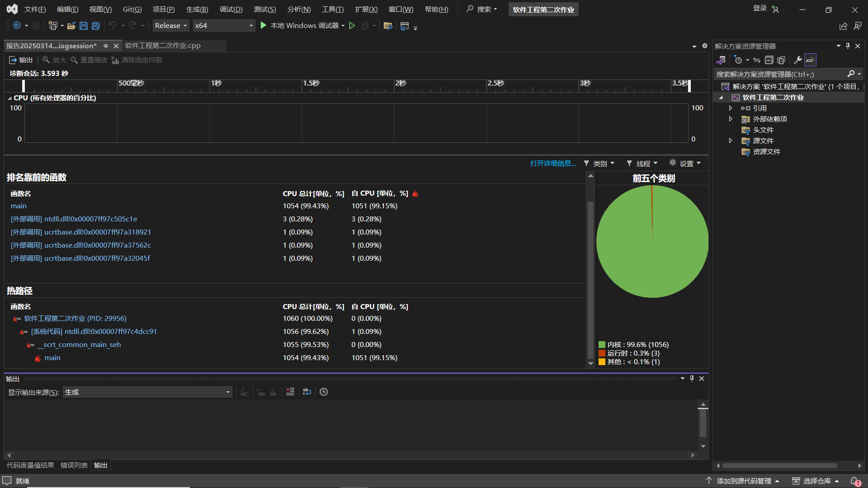Image resolution: width=868 pixels, height=488 pixels.
Task: Switch to 软件工程第二次作业.cpp tab
Action: point(163,46)
